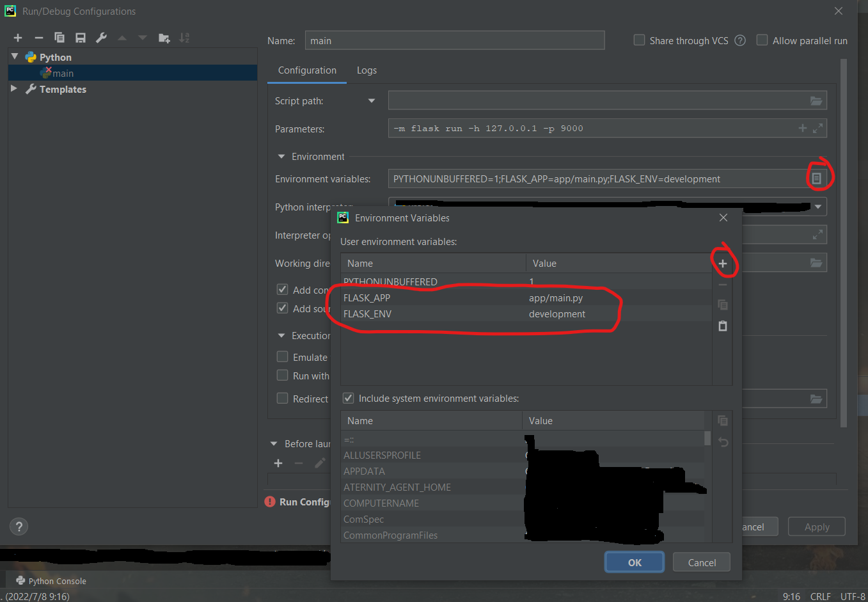868x602 pixels.
Task: Collapse the Execution section
Action: click(x=281, y=336)
